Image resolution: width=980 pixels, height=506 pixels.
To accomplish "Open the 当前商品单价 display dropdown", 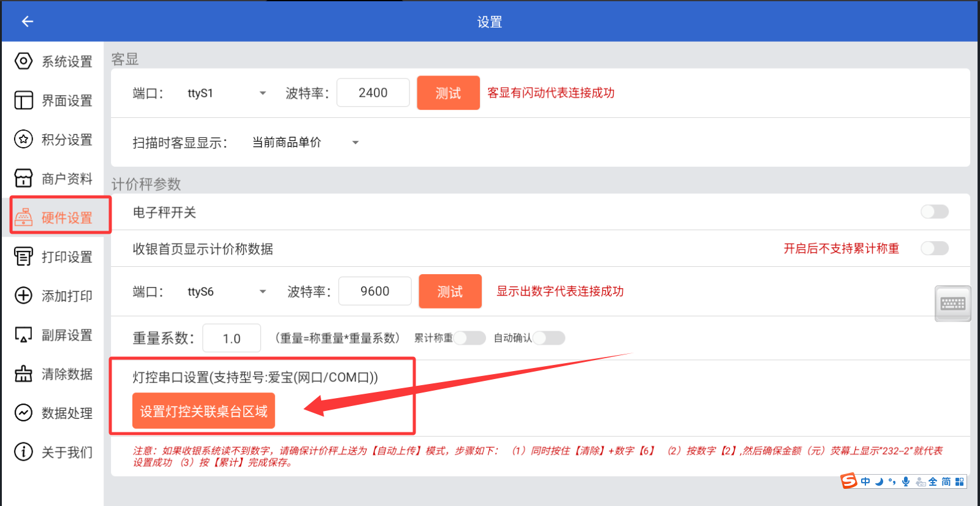I will 355,142.
